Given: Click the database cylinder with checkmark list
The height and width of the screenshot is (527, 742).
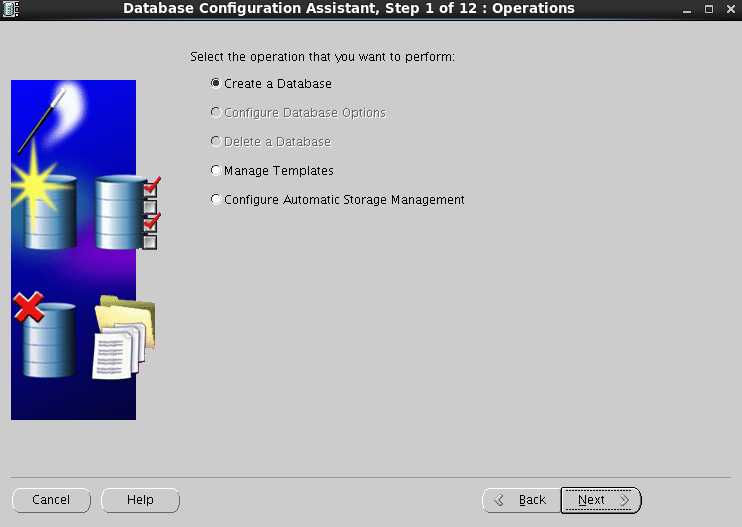Looking at the screenshot, I should tap(127, 212).
